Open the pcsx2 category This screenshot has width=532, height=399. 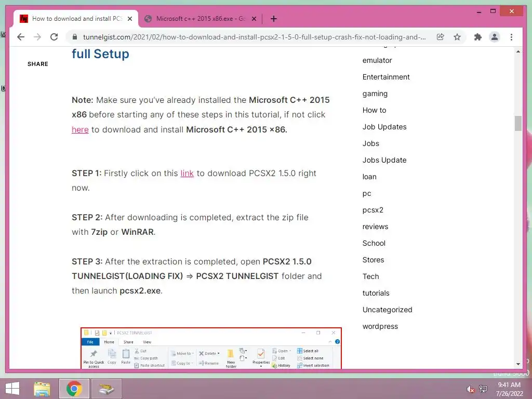(373, 210)
